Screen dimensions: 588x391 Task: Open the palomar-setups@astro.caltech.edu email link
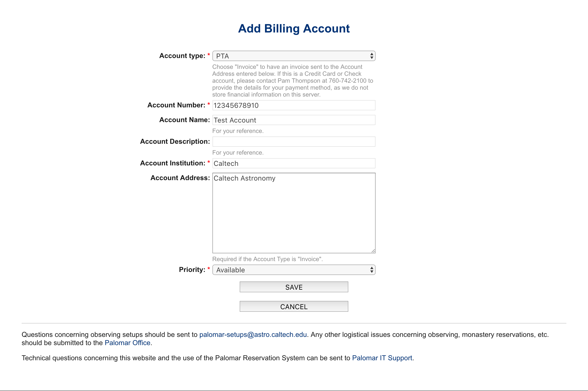[x=253, y=335]
